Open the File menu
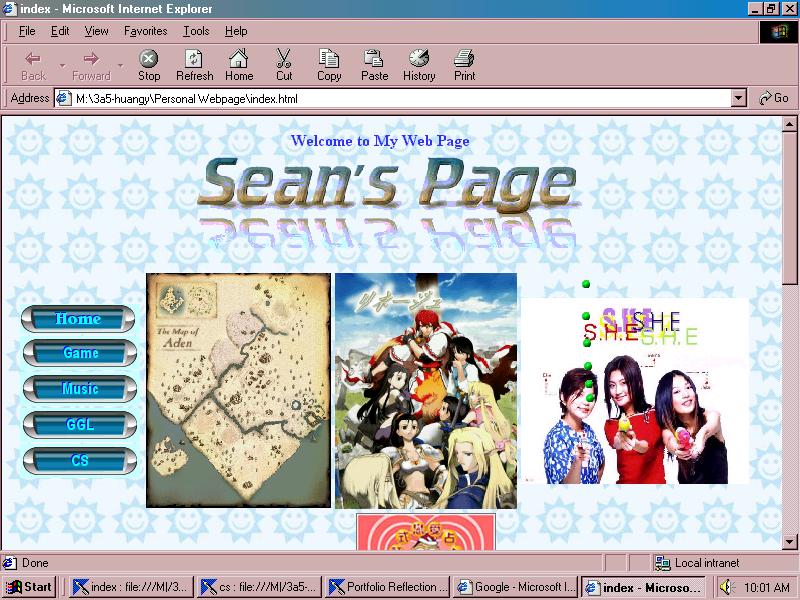The width and height of the screenshot is (800, 600). [27, 31]
